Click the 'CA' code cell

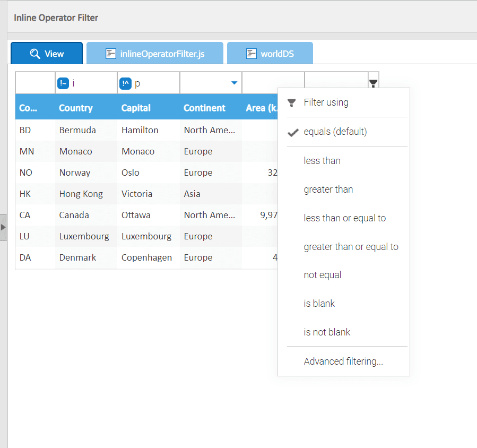(36, 215)
